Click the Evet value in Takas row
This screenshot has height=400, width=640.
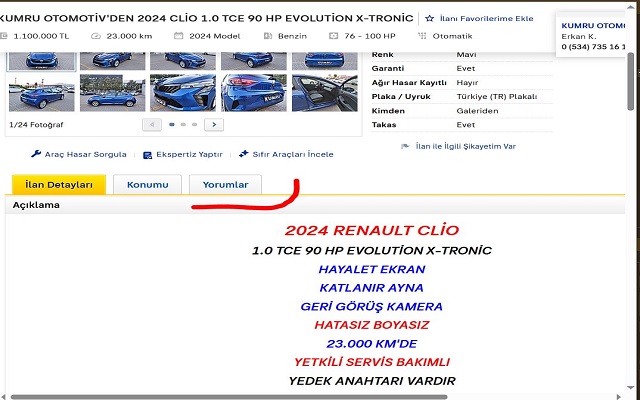tap(465, 124)
